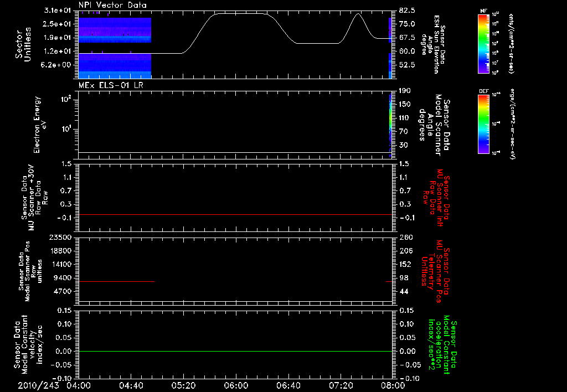567x392 pixels.
Task: Click the 150 scanner angle tick label
Action: [405, 104]
